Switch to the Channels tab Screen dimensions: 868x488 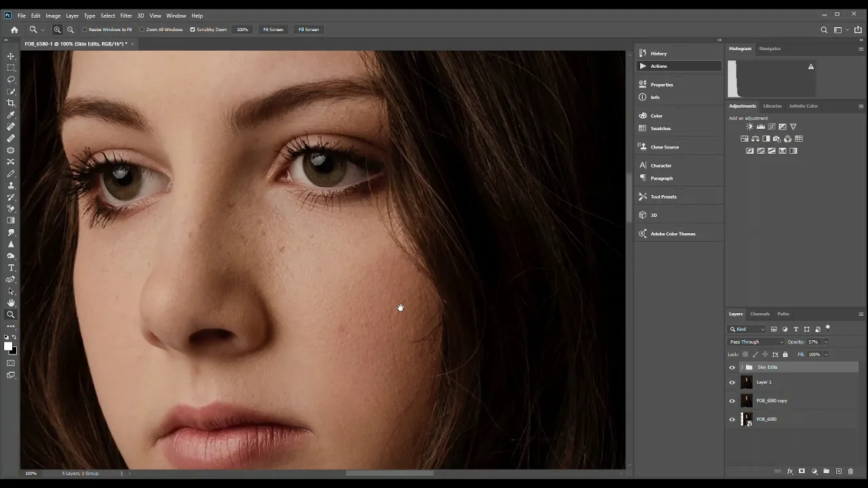click(x=759, y=314)
